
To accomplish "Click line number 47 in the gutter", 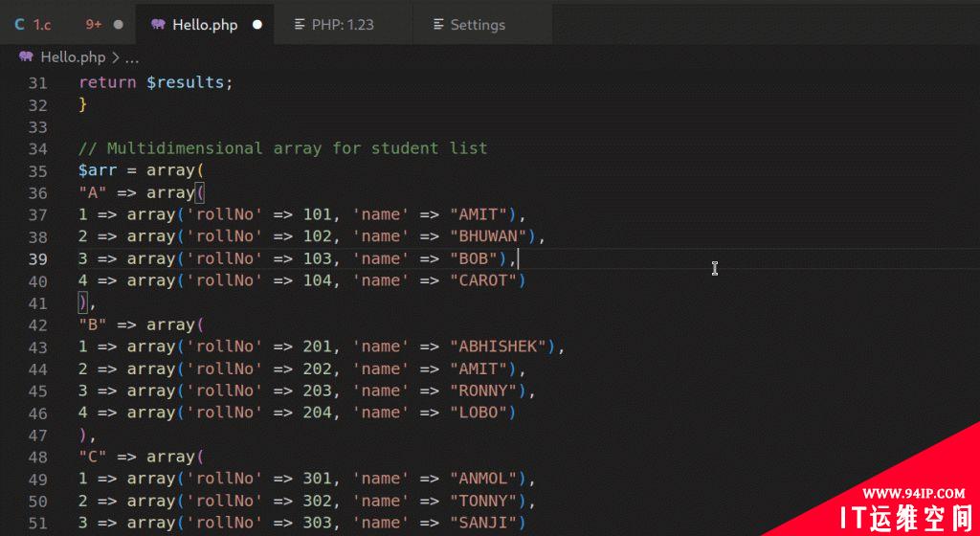I will pos(37,435).
